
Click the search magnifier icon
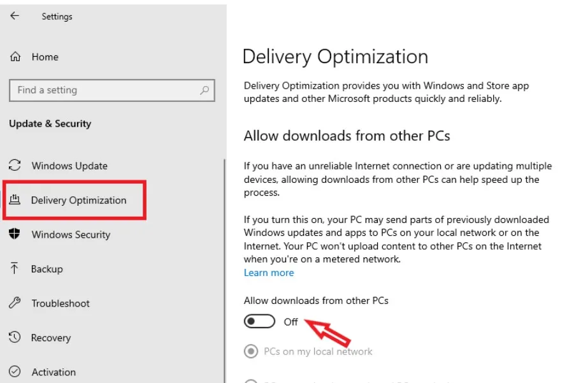tap(204, 90)
